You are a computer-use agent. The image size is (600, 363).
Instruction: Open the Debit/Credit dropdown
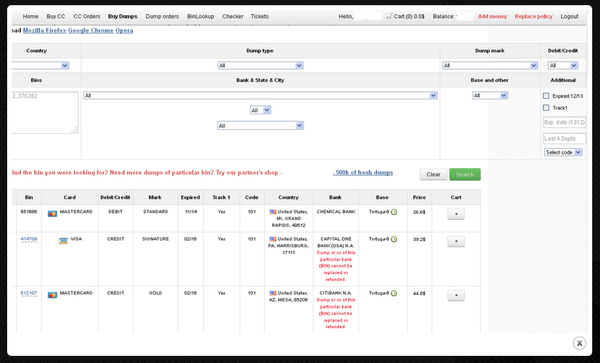click(563, 65)
